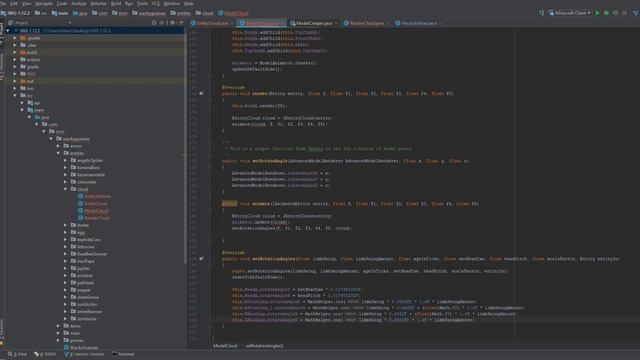Select ModelCloud class in project tree
The image size is (640, 360).
click(96, 211)
